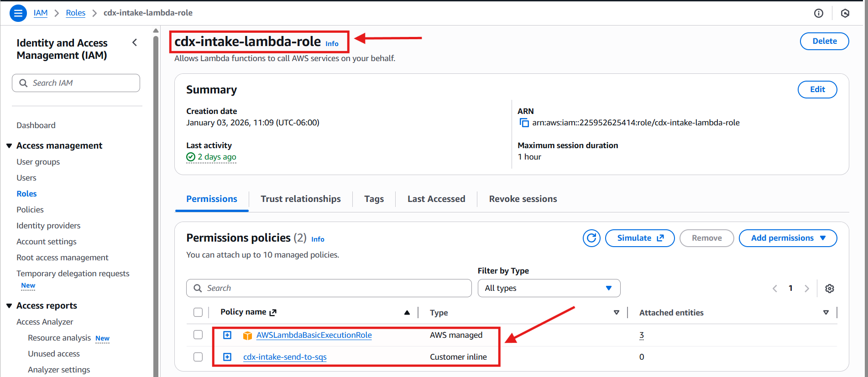The image size is (868, 377).
Task: Open the cdx-intake-send-to-sqs policy link
Action: point(285,357)
